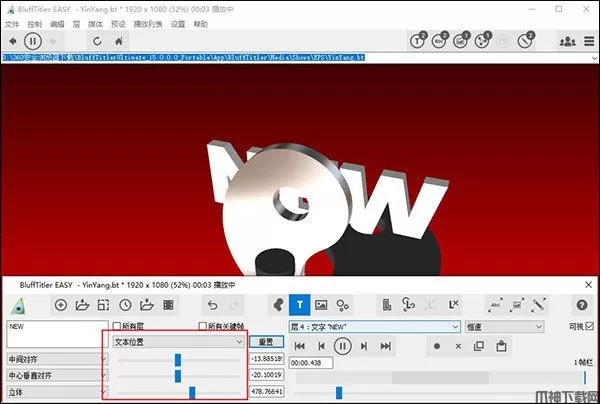This screenshot has height=404, width=600.
Task: Add a new text layer with the T icon
Action: pyautogui.click(x=298, y=304)
